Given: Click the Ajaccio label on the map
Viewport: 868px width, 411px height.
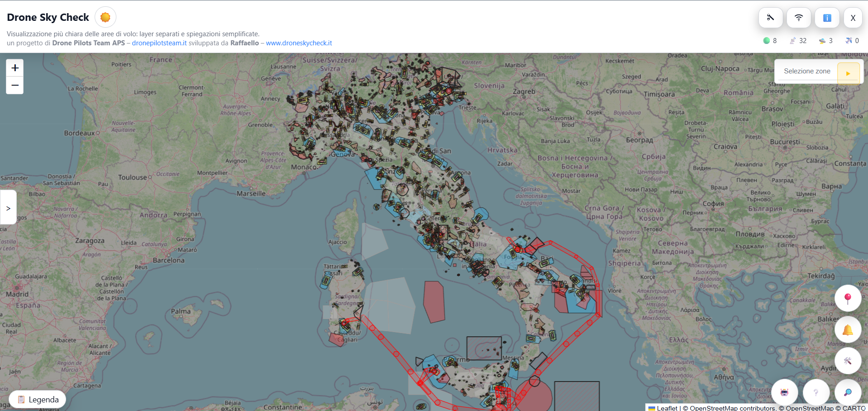Looking at the screenshot, I should click(337, 242).
